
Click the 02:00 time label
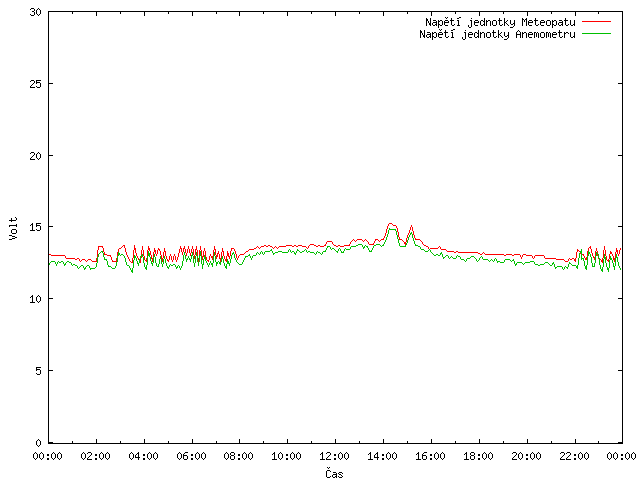click(x=96, y=456)
